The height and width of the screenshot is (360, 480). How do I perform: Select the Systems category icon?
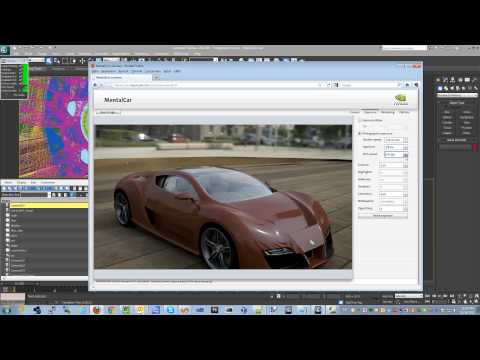coord(475,88)
